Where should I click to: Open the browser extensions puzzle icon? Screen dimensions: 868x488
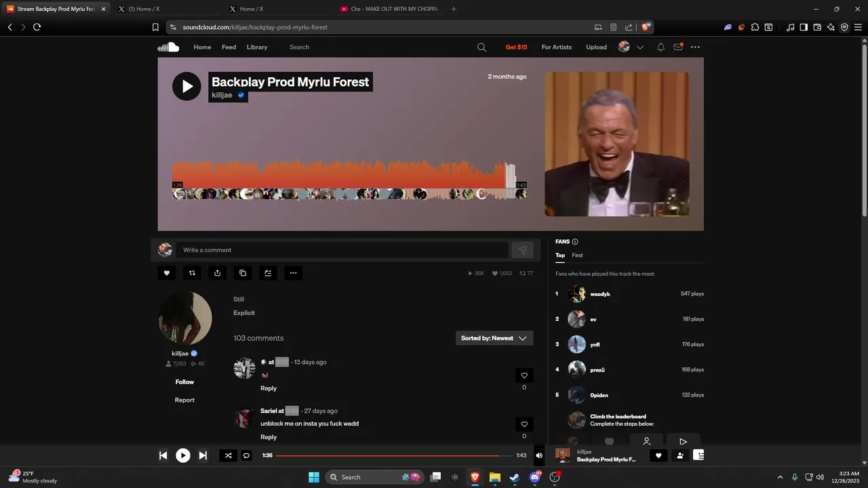[755, 27]
